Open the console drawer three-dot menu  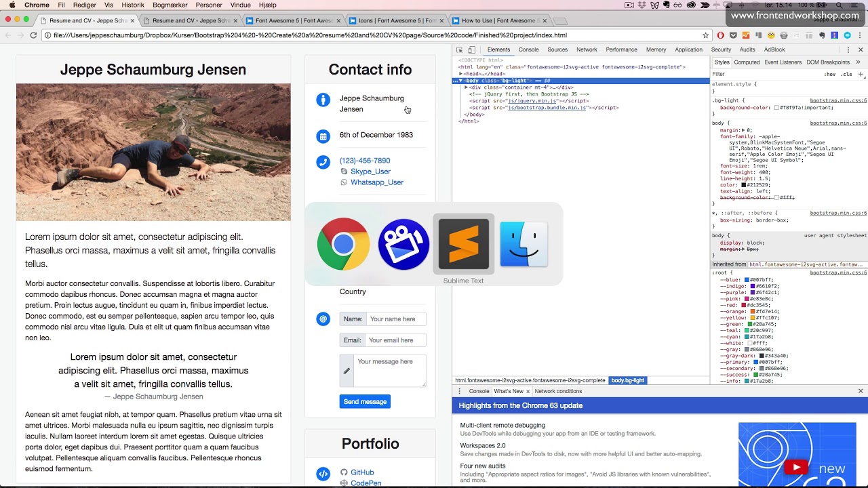coord(459,391)
